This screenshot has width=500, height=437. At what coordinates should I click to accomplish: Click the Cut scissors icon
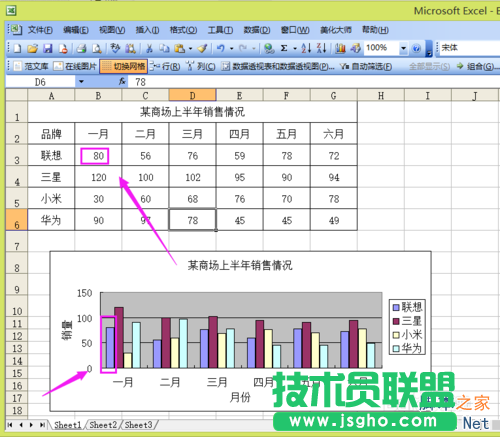coord(149,49)
